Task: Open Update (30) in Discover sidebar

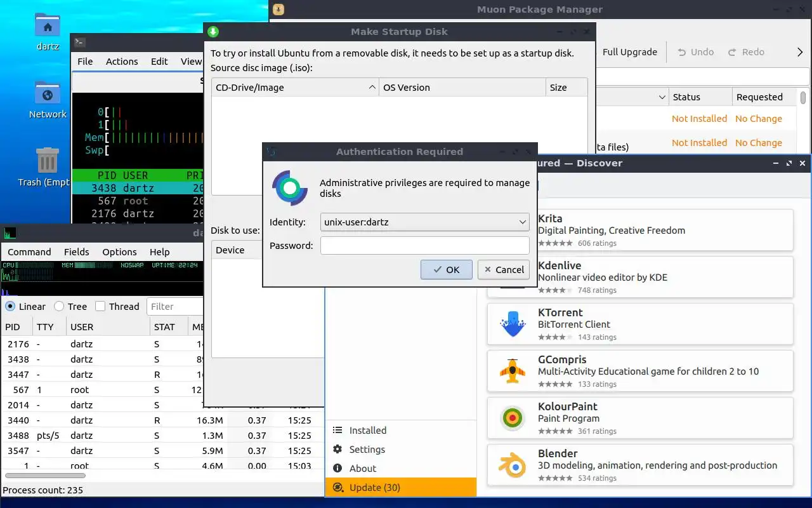Action: coord(401,487)
